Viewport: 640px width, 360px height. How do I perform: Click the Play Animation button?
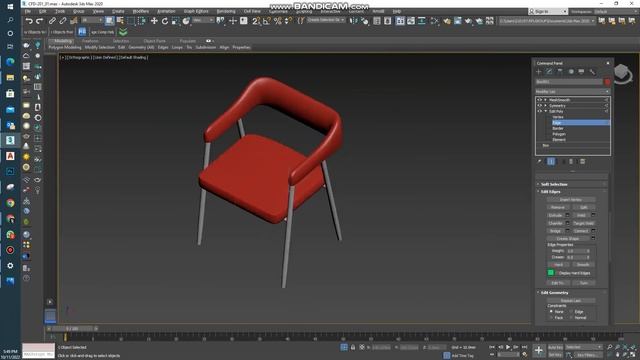click(x=508, y=347)
